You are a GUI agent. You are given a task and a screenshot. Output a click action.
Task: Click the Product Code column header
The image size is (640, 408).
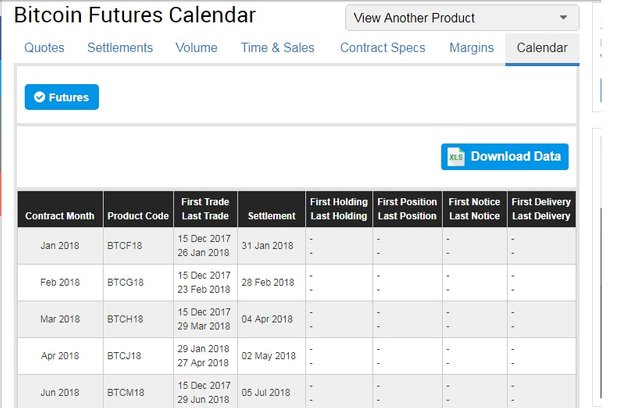(x=138, y=216)
